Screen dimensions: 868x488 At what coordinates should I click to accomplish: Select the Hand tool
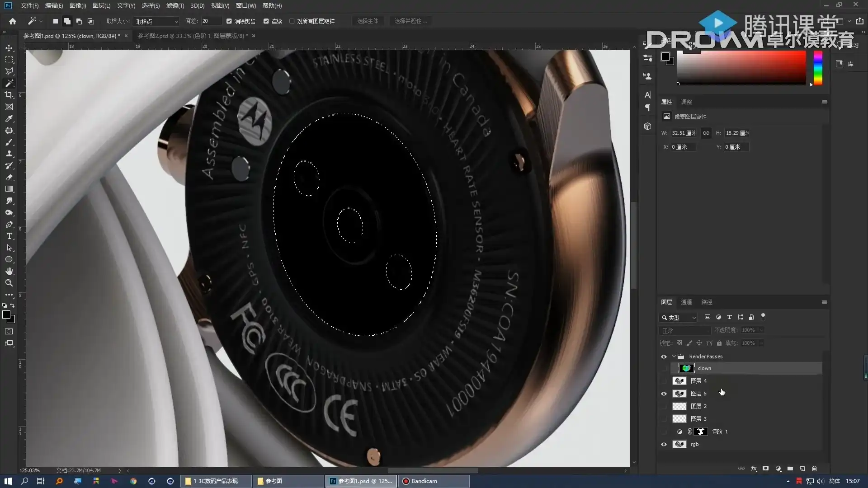[9, 271]
